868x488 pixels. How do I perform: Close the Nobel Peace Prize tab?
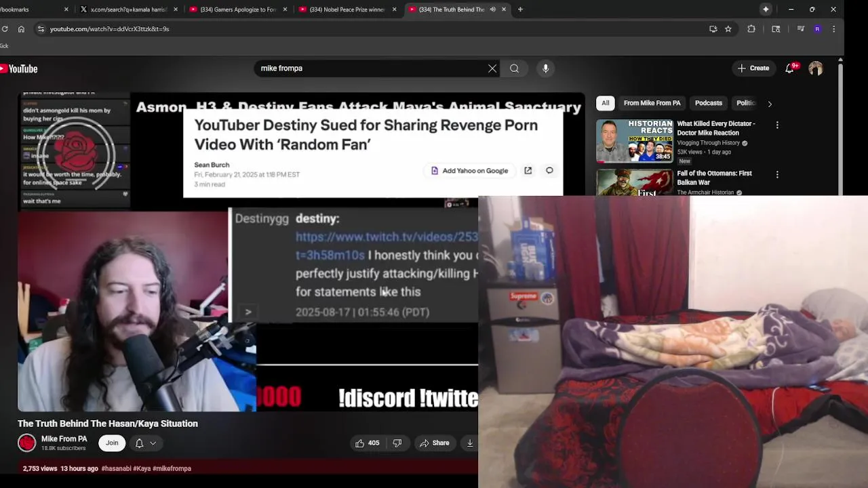tap(395, 9)
